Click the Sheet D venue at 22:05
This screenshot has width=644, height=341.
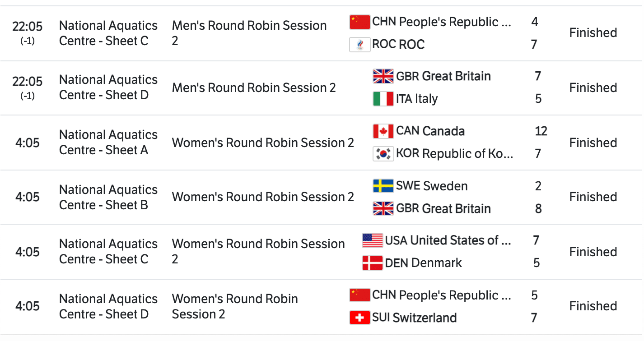pyautogui.click(x=108, y=88)
